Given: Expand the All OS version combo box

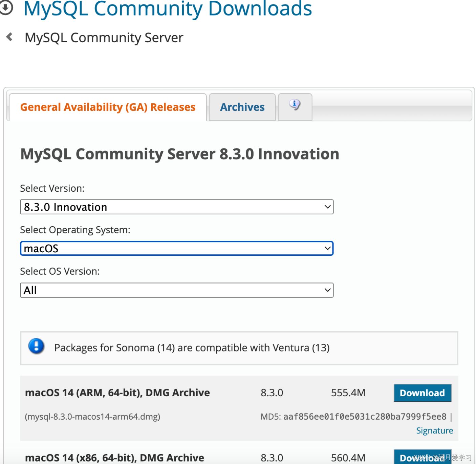Looking at the screenshot, I should (327, 290).
